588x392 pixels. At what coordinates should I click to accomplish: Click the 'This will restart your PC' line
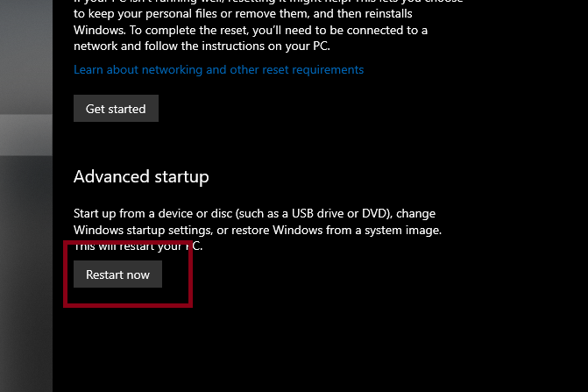(138, 246)
